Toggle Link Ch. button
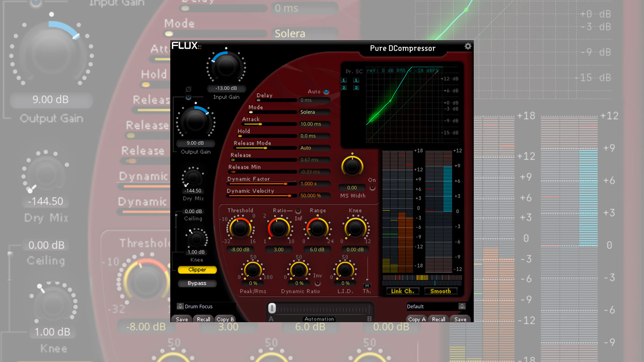The width and height of the screenshot is (644, 362). point(402,291)
